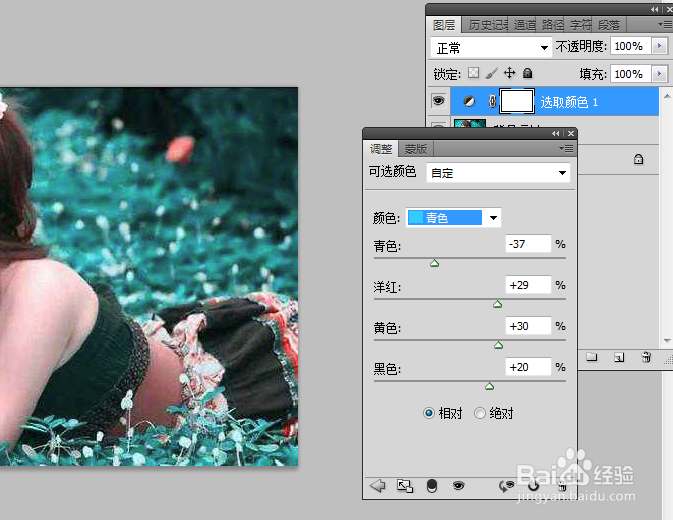Click the layer mask link chain icon
The height and width of the screenshot is (520, 673).
[492, 101]
